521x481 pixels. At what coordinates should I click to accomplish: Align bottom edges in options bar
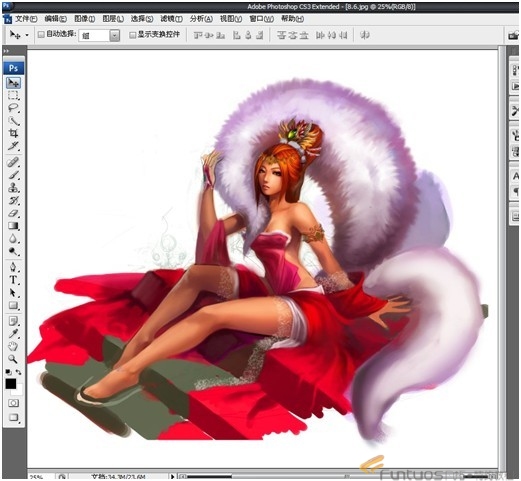pyautogui.click(x=220, y=35)
